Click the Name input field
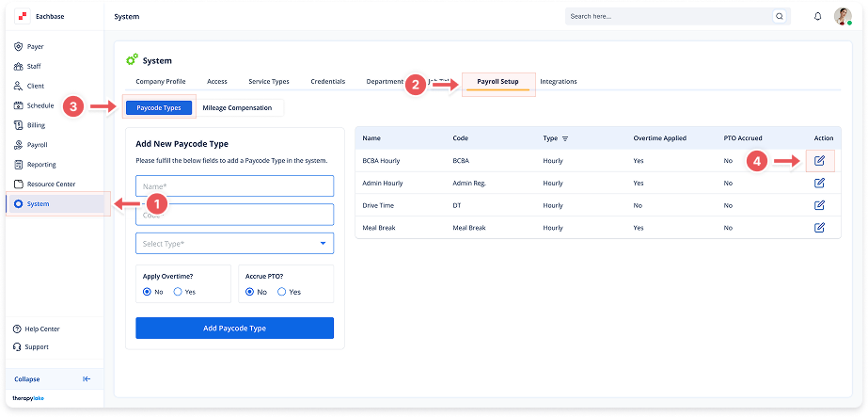Image resolution: width=868 pixels, height=417 pixels. (x=234, y=186)
